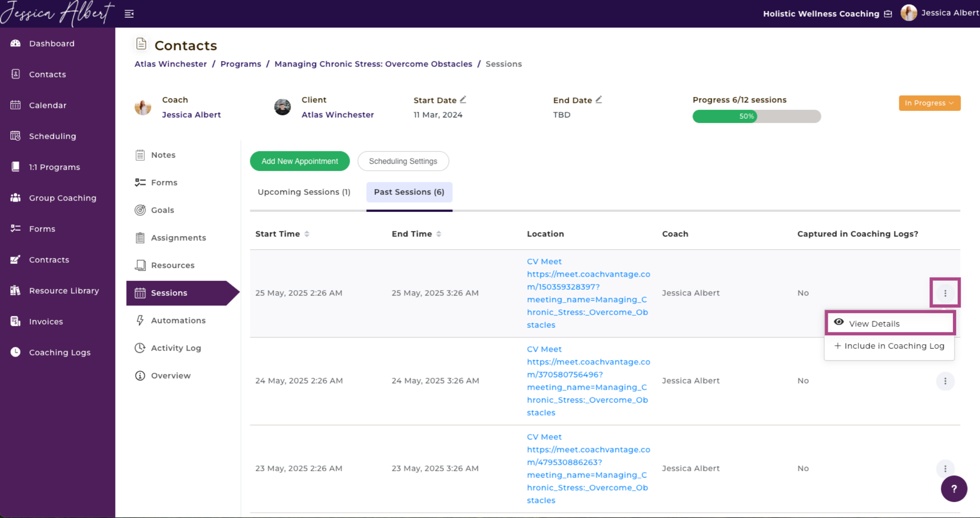
Task: Click the Assignments clipboard icon
Action: (x=140, y=238)
